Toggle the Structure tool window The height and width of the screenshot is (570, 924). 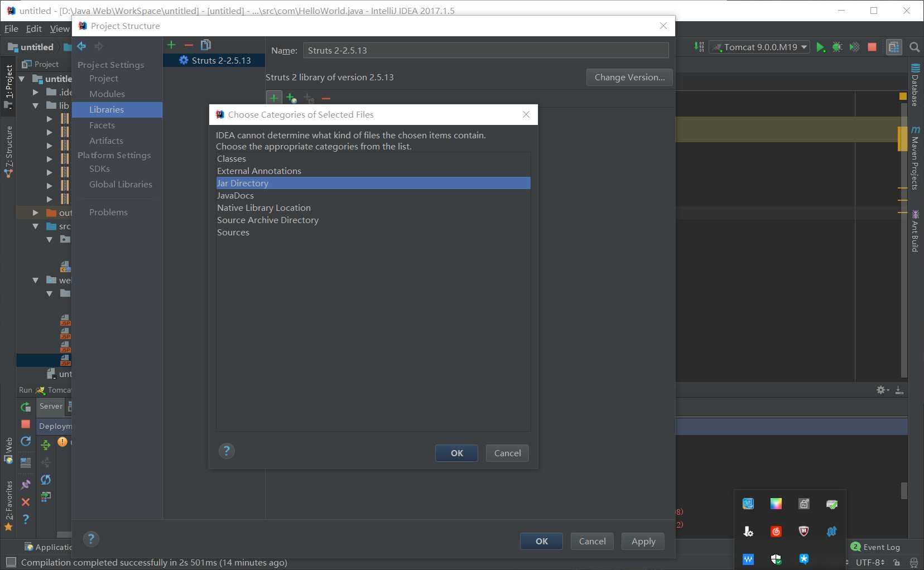(9, 152)
